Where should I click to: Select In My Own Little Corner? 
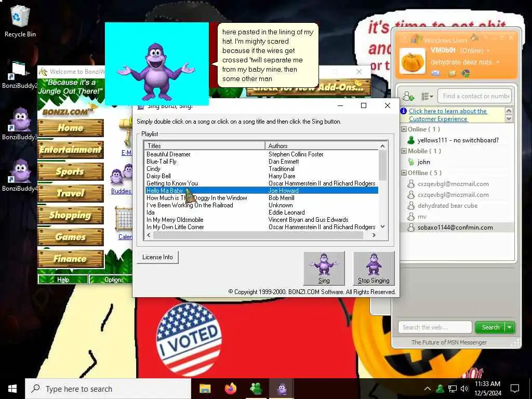pos(175,227)
